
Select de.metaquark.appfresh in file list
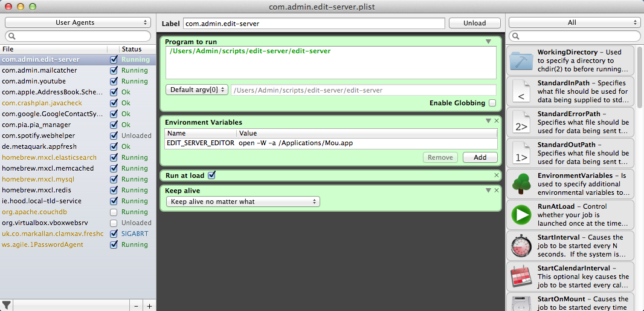coord(39,146)
